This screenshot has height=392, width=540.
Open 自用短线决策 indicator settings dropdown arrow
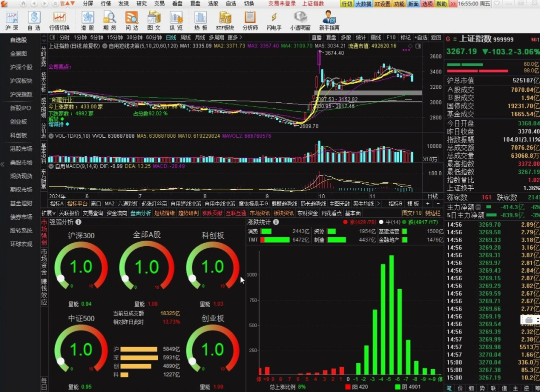point(104,46)
